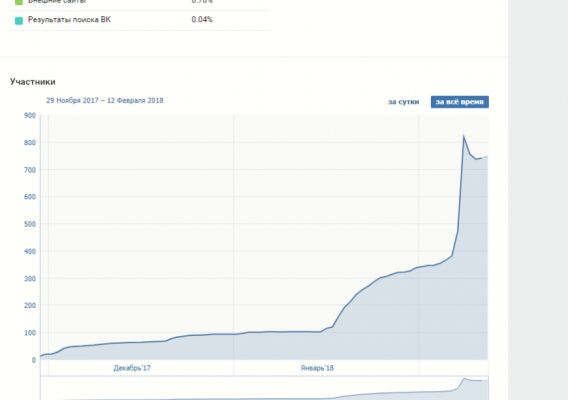Click the 'Результаты поиска ВК' label
This screenshot has width=568, height=400.
click(69, 20)
